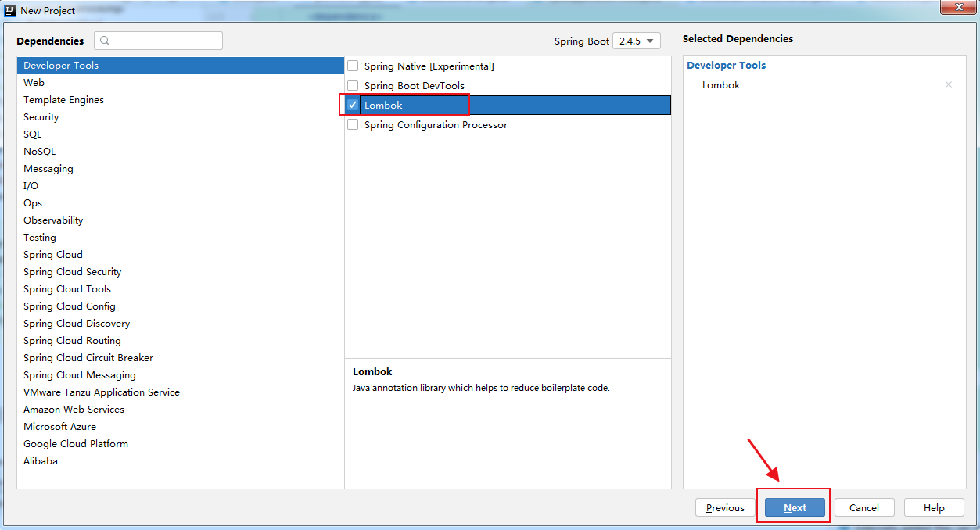Choose Spring Cloud Security category
The width and height of the screenshot is (980, 530).
click(x=181, y=272)
